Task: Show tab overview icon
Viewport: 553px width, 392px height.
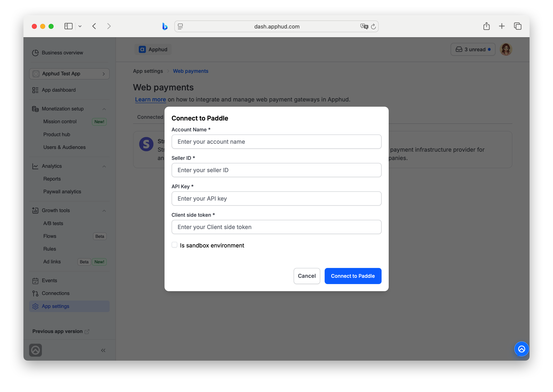Action: [517, 26]
